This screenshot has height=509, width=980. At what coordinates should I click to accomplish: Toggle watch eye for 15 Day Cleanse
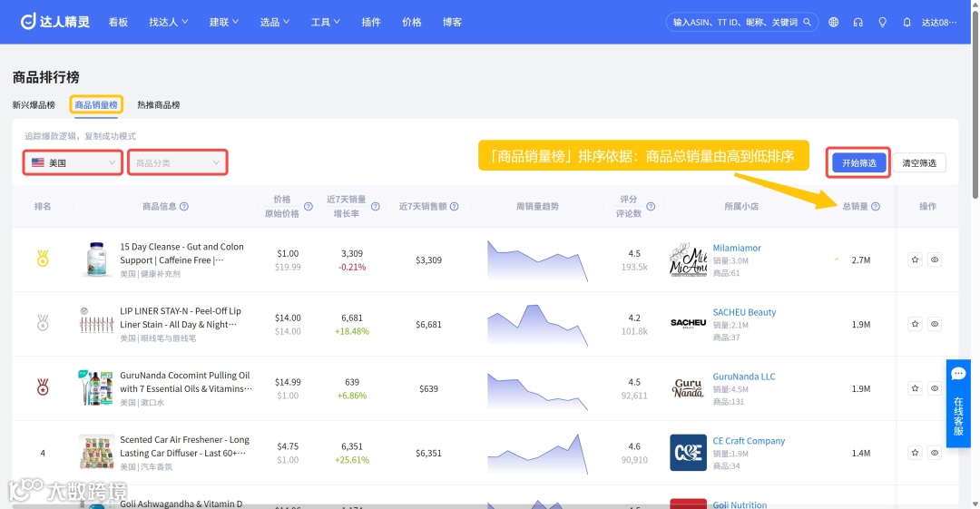(x=935, y=259)
